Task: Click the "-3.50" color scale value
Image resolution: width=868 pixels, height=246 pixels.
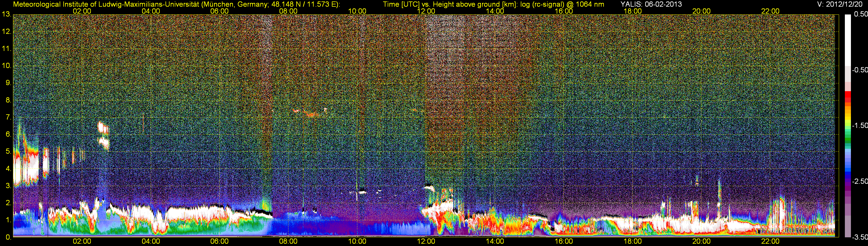Action: pyautogui.click(x=860, y=237)
